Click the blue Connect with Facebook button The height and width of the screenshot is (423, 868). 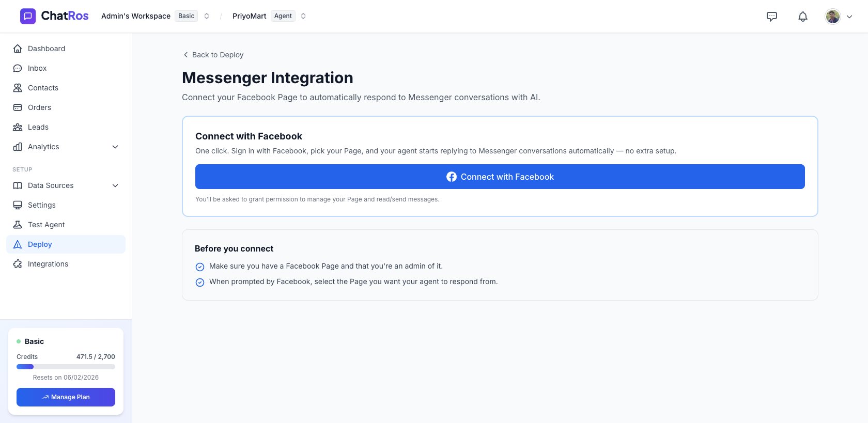(x=500, y=177)
